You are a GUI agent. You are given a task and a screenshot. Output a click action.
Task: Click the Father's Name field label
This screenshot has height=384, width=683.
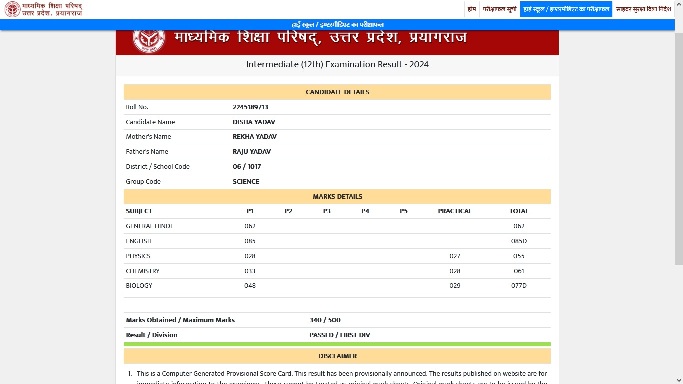pos(147,152)
